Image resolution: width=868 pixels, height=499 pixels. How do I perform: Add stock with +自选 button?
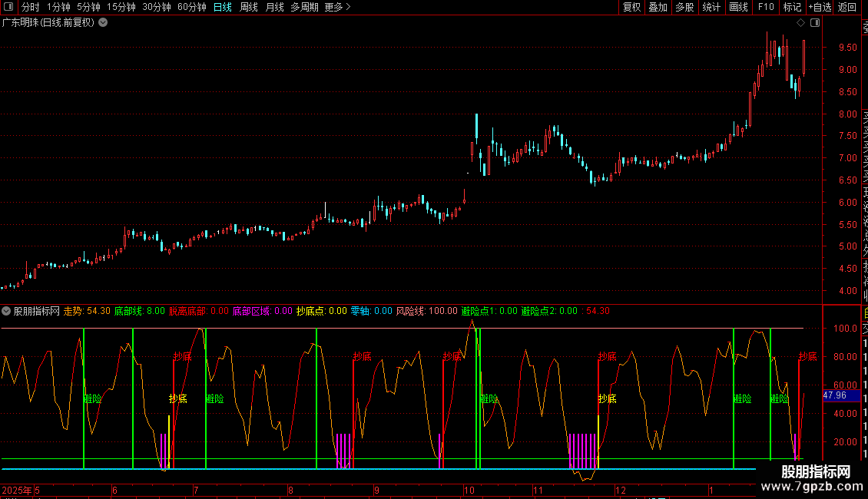click(820, 7)
